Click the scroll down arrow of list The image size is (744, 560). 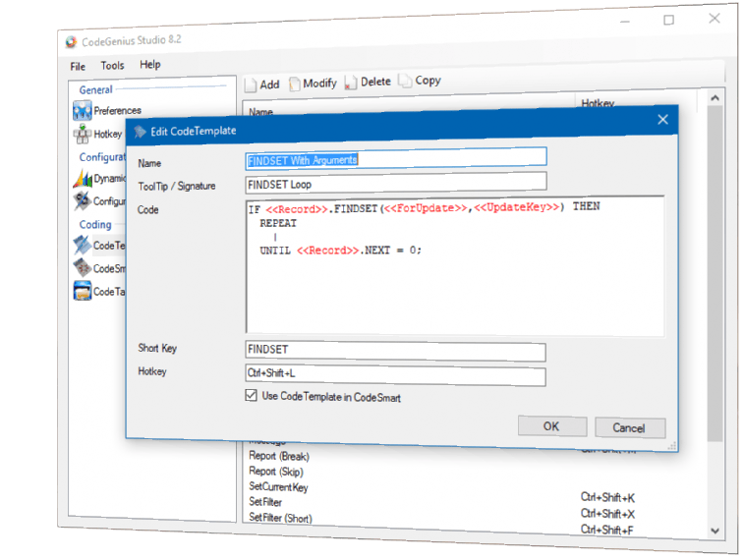click(x=715, y=532)
